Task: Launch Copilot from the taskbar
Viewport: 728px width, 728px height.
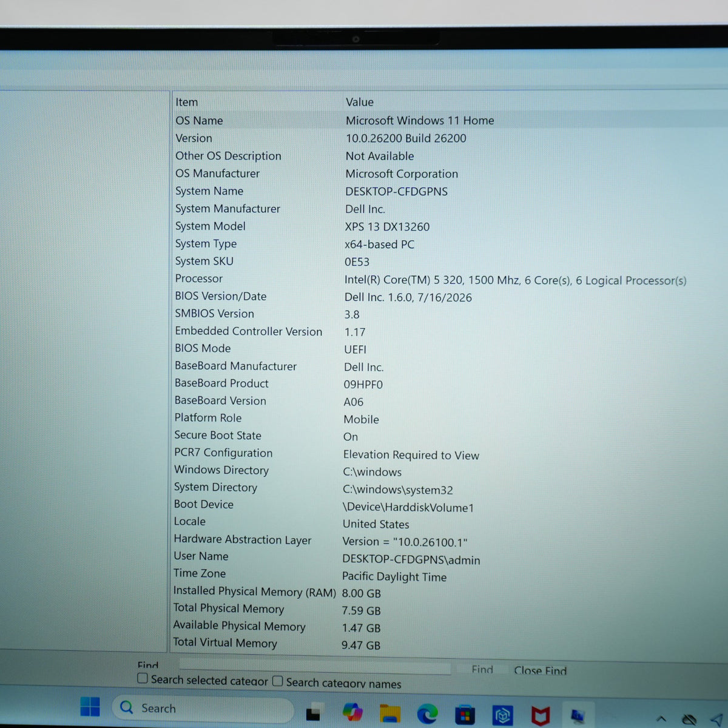Action: pos(352,712)
